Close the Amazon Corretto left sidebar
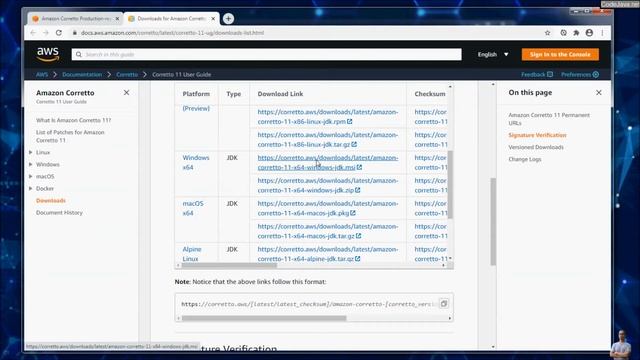The height and width of the screenshot is (360, 640). pos(127,93)
